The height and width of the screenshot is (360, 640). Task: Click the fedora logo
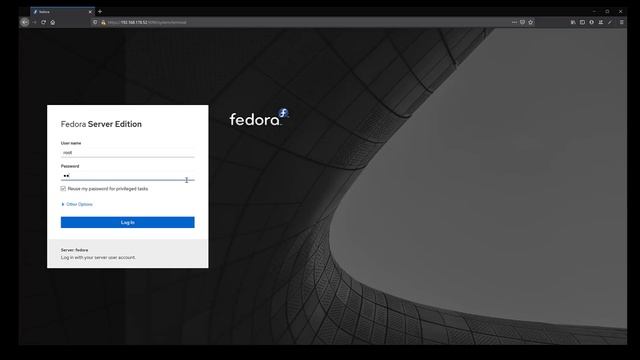pos(259,117)
